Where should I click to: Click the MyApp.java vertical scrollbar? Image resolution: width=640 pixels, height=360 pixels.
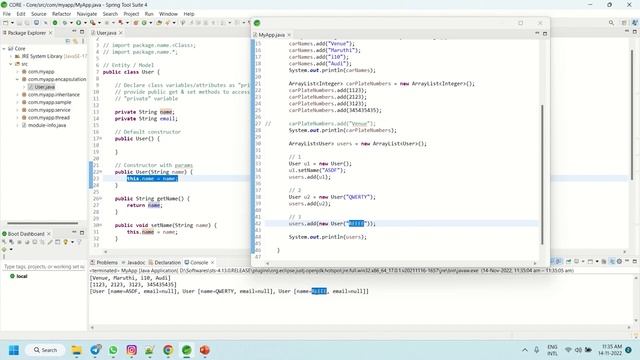tap(542, 174)
